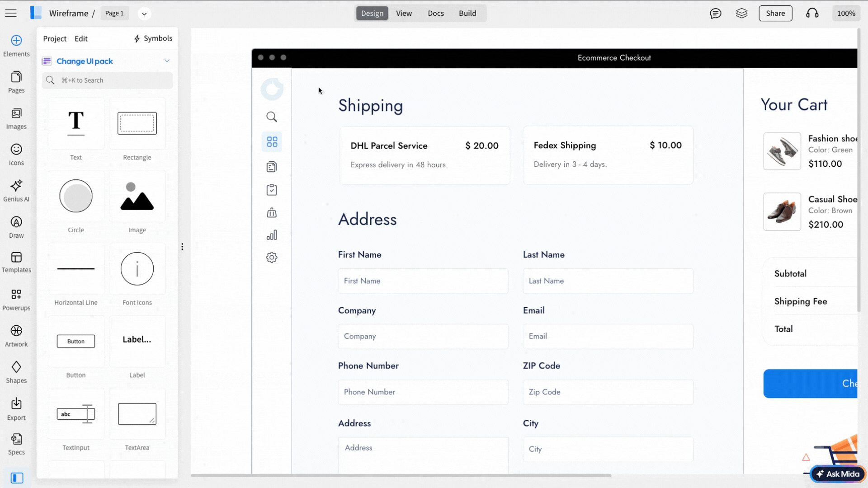Open the Artwork panel

16,335
